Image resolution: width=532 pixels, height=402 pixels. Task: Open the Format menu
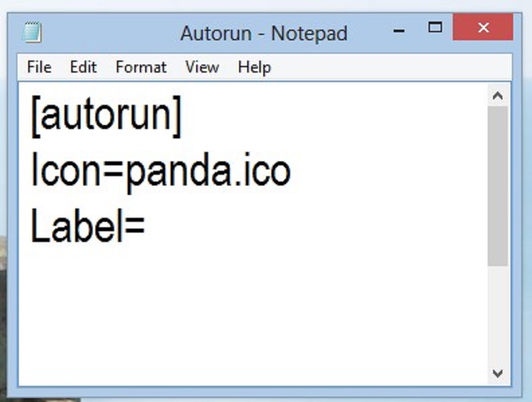point(141,67)
